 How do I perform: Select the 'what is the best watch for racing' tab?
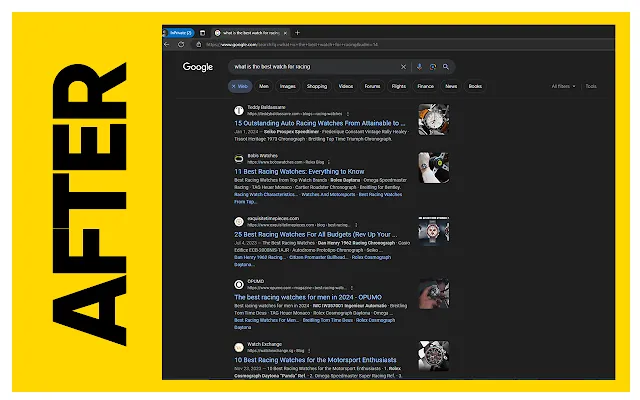(x=251, y=33)
